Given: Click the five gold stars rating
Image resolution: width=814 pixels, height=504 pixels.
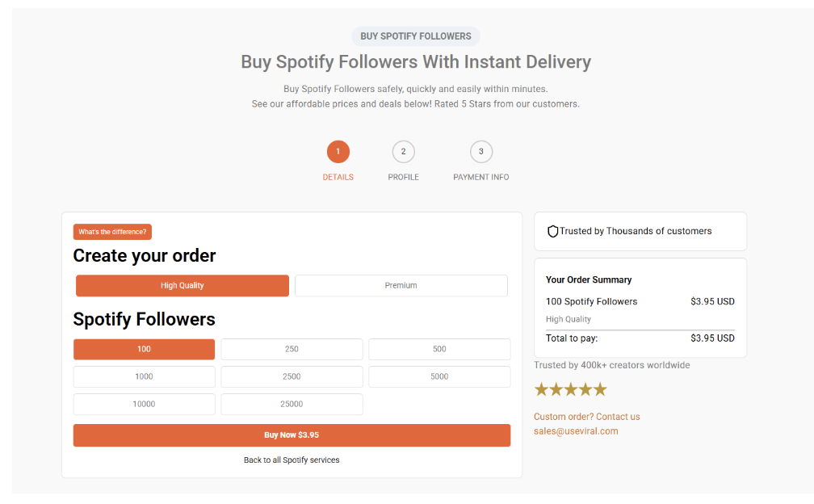Looking at the screenshot, I should point(570,390).
